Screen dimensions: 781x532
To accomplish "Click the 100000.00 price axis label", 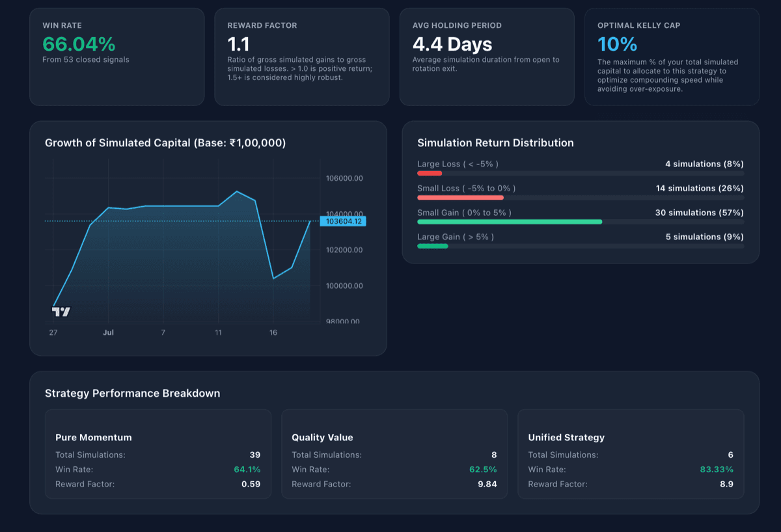I will click(344, 286).
